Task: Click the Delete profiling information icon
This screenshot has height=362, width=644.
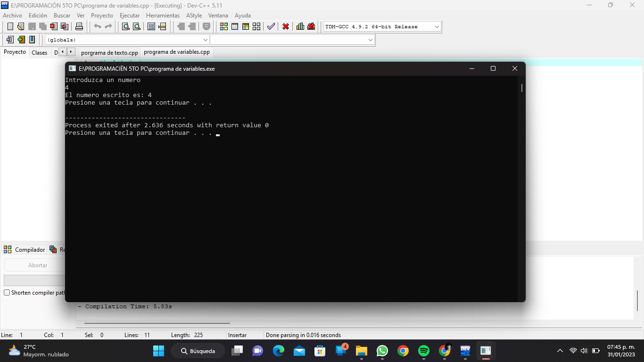Action: [x=311, y=26]
